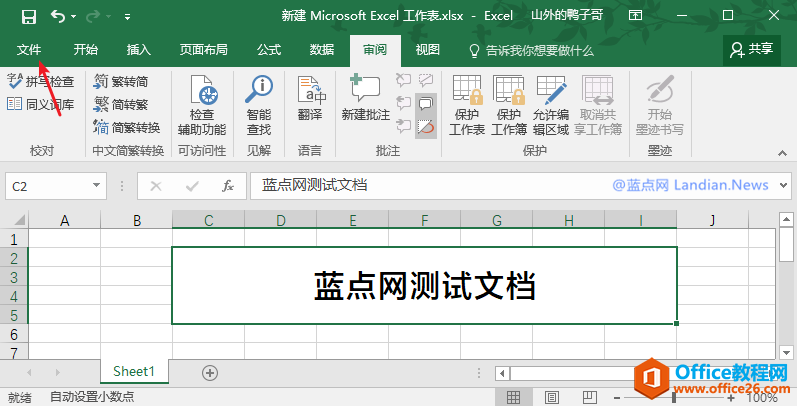Image resolution: width=797 pixels, height=406 pixels.
Task: Switch to the 开始 tab
Action: coord(85,50)
